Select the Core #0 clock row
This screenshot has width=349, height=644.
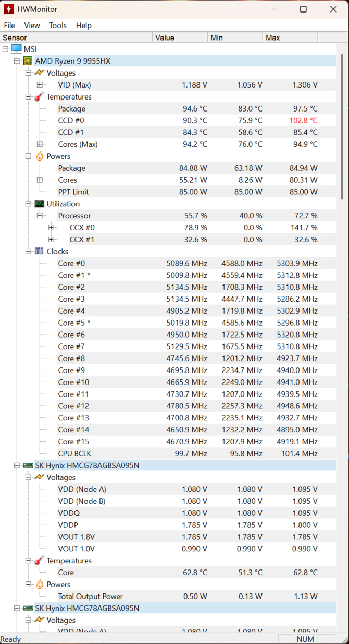tap(197, 263)
